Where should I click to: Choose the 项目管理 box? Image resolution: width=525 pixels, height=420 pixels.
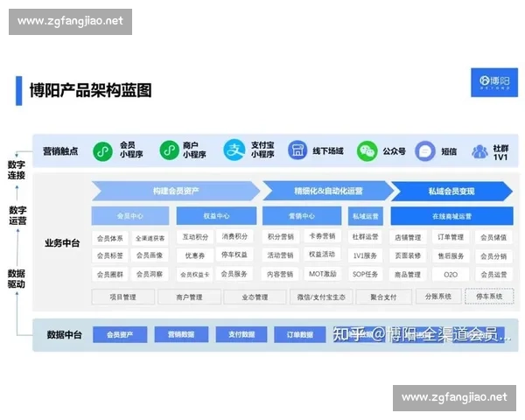pyautogui.click(x=123, y=297)
